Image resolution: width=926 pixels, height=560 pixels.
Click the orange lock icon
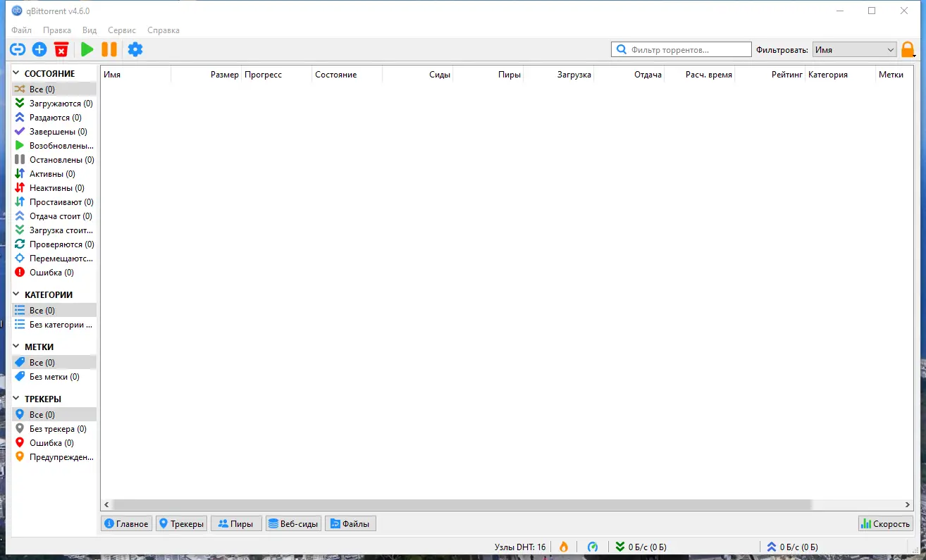(908, 49)
